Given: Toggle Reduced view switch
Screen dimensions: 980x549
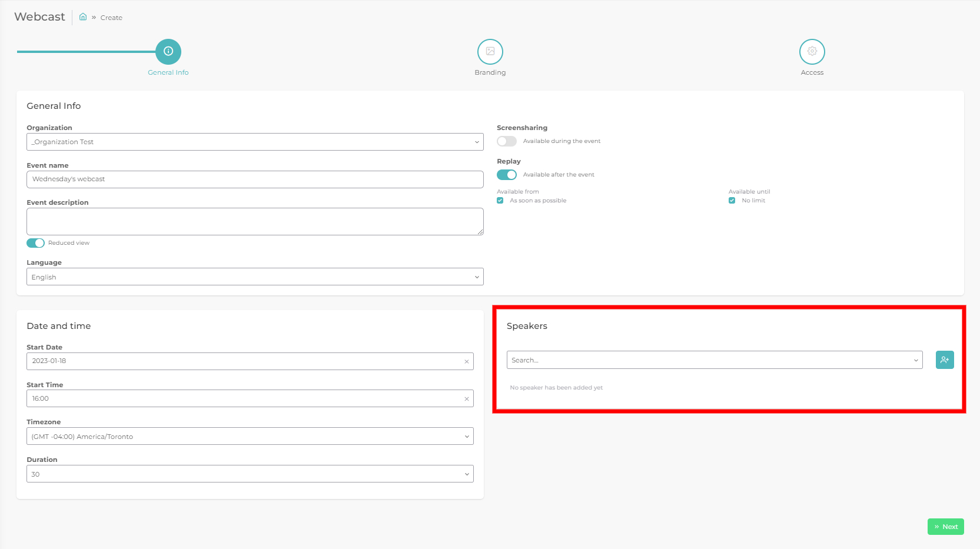Looking at the screenshot, I should click(35, 243).
